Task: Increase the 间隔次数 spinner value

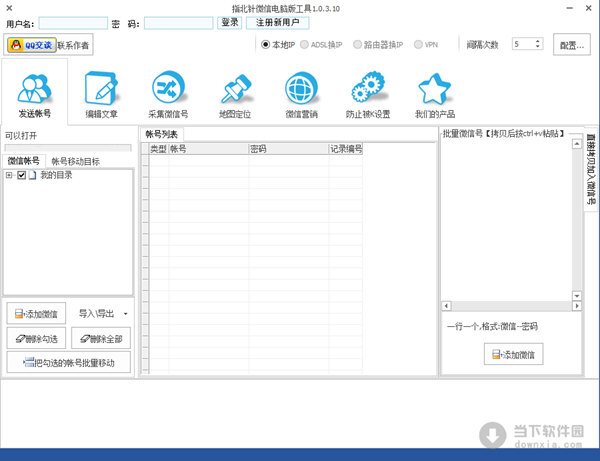Action: [538, 41]
